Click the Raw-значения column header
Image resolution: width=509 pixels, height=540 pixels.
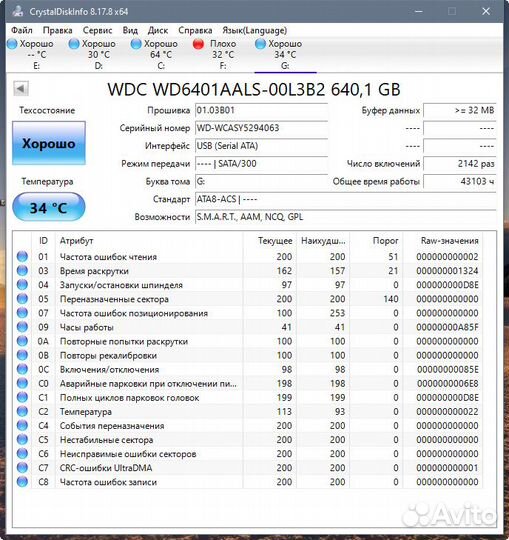[x=443, y=240]
